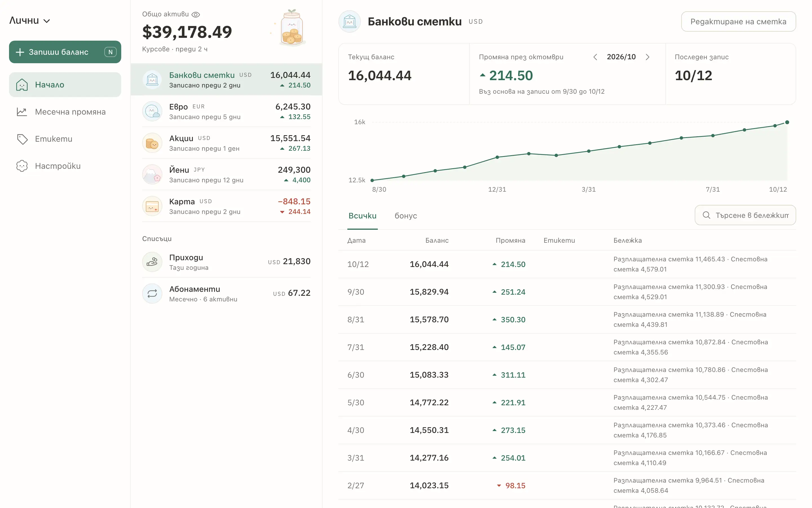Select the Карта credit card icon
Screen dimensions: 812x508
click(x=152, y=206)
